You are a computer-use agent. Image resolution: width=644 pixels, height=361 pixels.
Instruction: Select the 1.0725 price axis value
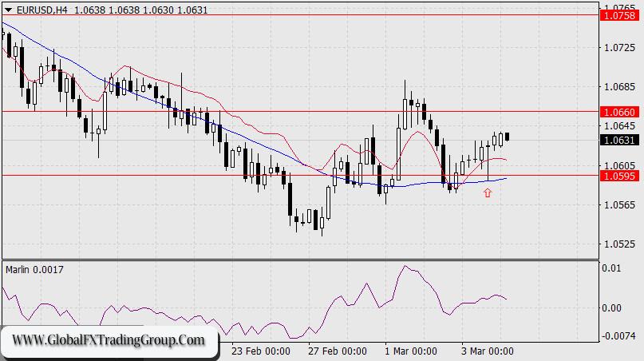tap(619, 48)
